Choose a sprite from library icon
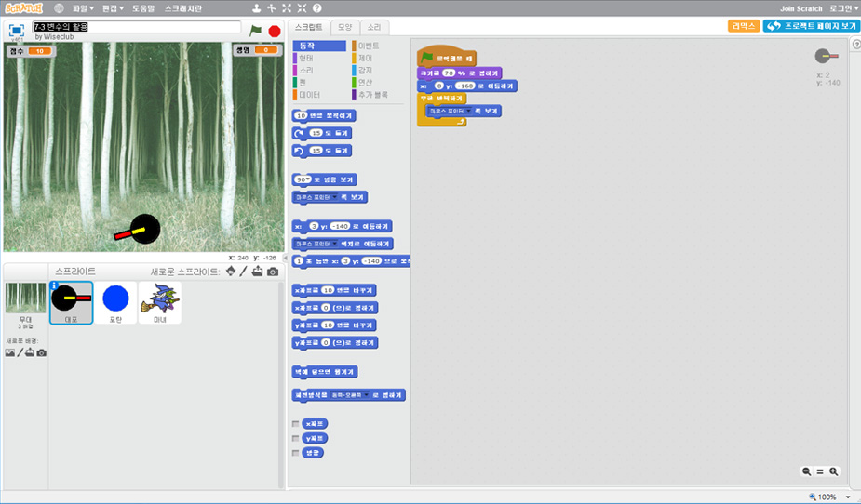The image size is (861, 504). tap(230, 272)
